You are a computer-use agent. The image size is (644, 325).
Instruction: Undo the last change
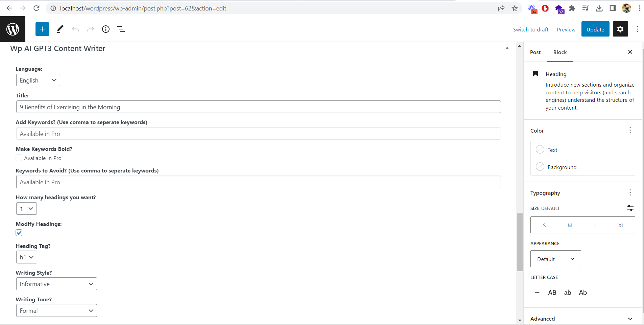(75, 29)
